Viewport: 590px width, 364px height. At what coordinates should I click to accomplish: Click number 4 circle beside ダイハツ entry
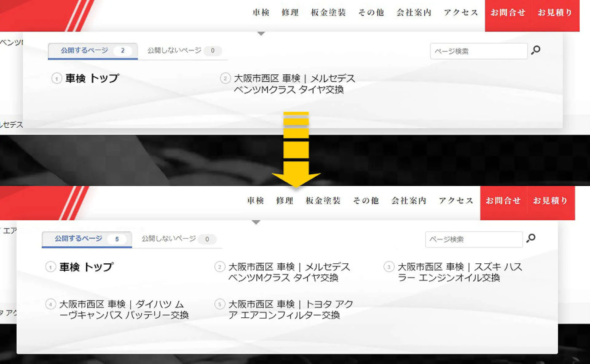(50, 304)
